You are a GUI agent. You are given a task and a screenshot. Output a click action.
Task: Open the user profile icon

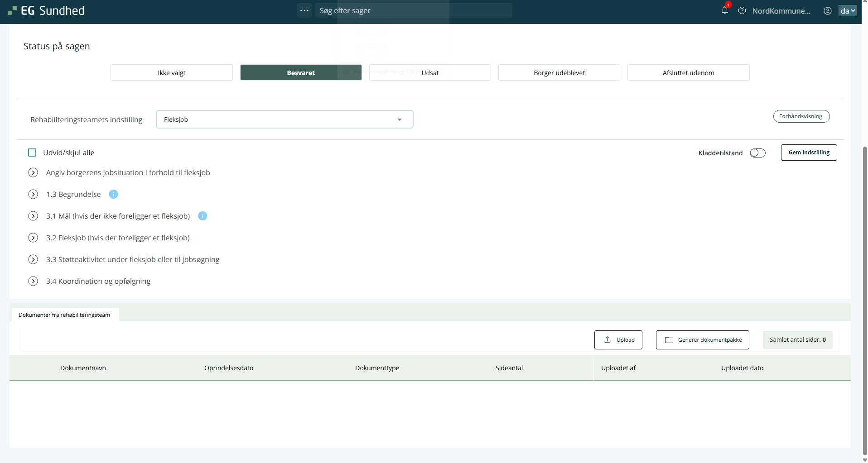(x=828, y=11)
